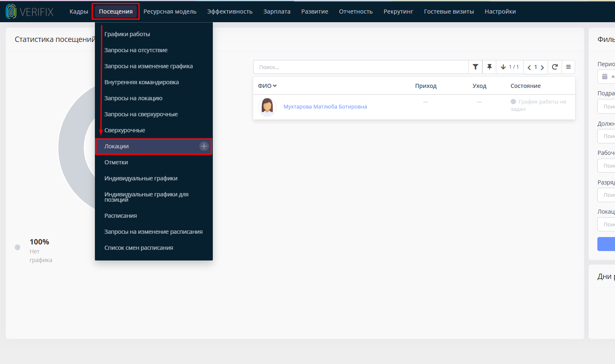Select Список смен расписания entry
Viewport: 615px width, 364px height.
tap(154, 248)
